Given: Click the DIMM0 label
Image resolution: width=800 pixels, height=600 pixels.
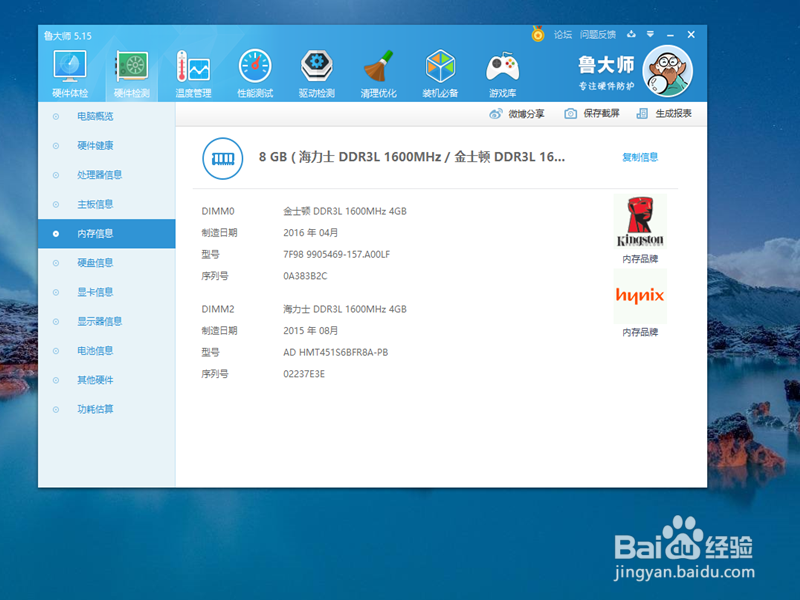Looking at the screenshot, I should (218, 211).
